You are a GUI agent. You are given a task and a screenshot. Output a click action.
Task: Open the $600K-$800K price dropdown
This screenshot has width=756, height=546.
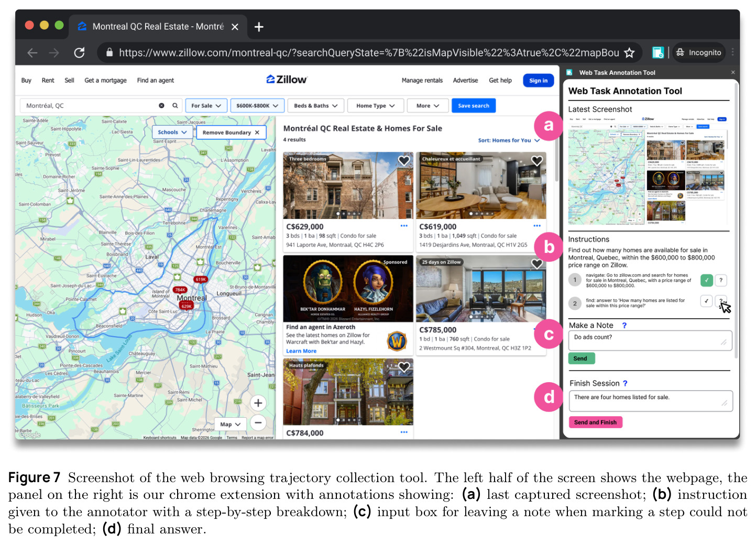click(x=257, y=105)
